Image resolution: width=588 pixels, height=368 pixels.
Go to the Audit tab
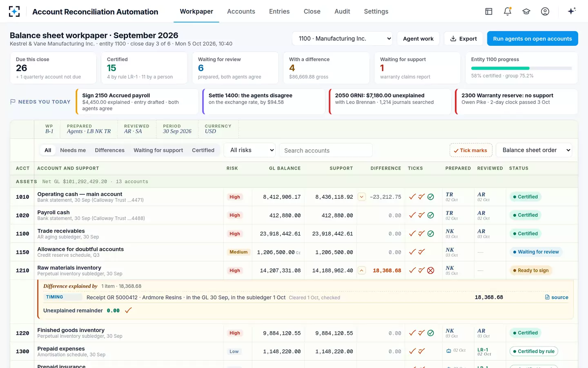click(342, 11)
